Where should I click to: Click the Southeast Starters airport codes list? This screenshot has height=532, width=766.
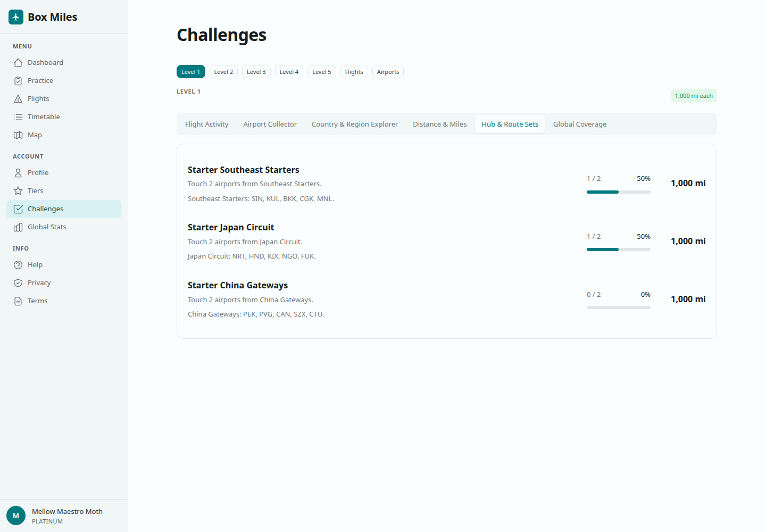261,199
